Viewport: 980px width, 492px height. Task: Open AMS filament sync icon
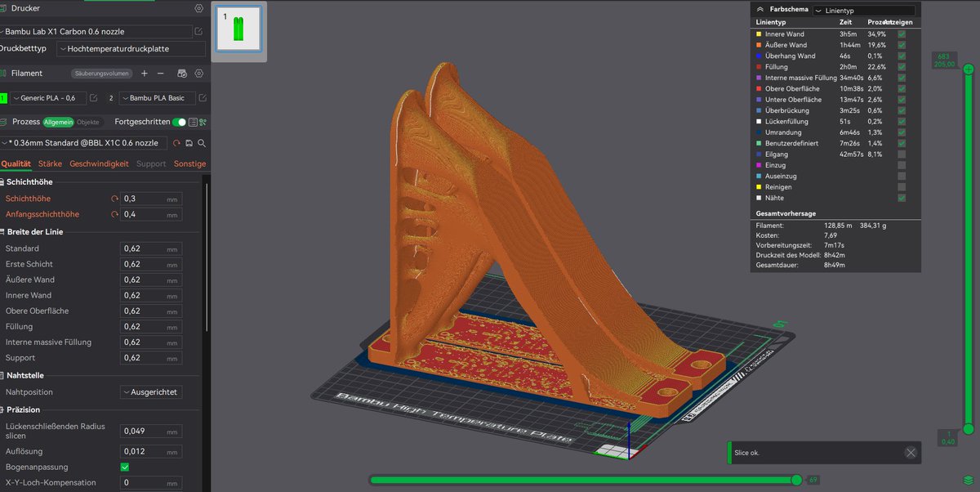(180, 73)
